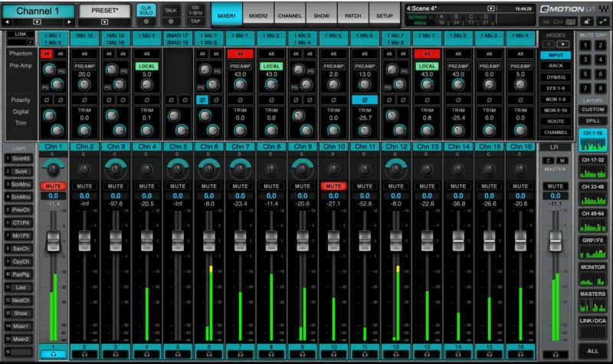Switch to the PATCH tab
The image size is (613, 364).
pyautogui.click(x=353, y=15)
